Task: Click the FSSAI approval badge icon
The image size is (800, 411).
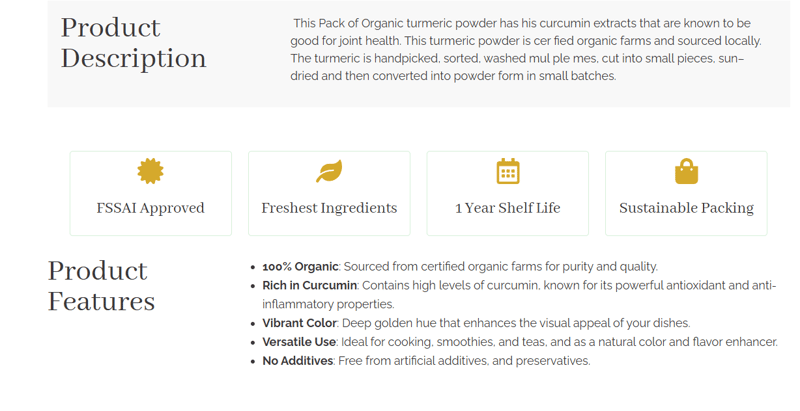Action: click(150, 172)
